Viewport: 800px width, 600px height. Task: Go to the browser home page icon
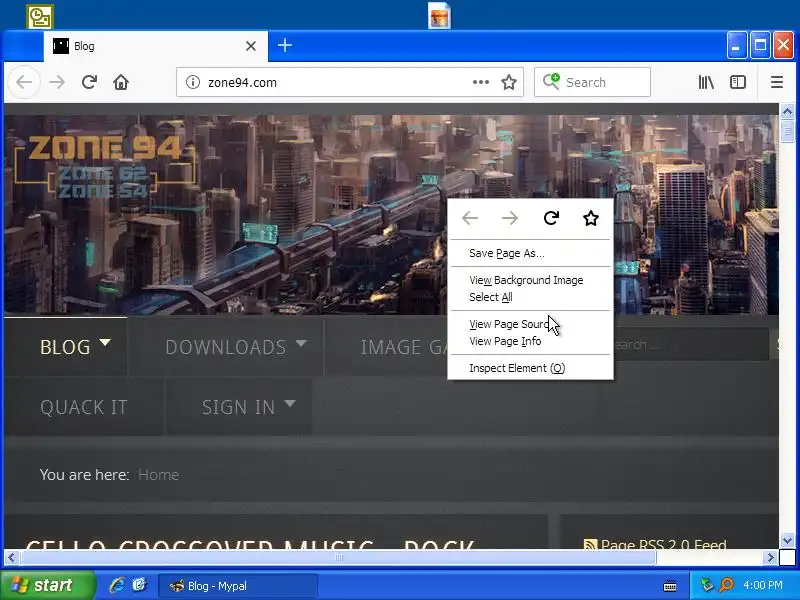point(121,82)
